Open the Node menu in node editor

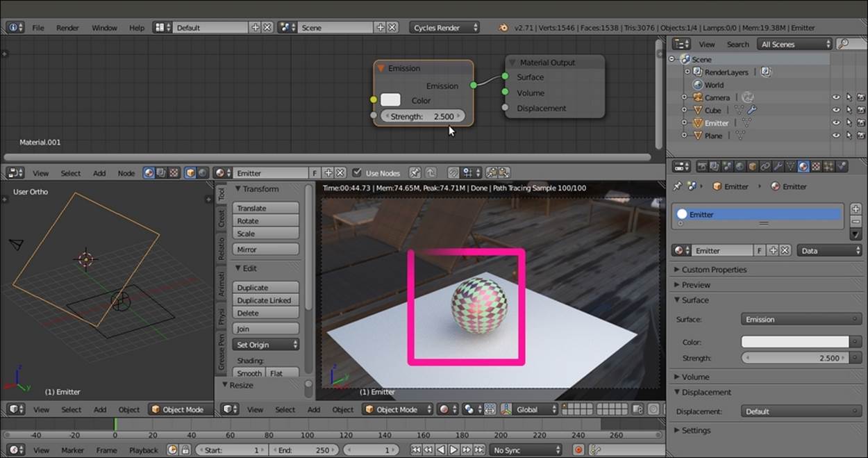(126, 173)
